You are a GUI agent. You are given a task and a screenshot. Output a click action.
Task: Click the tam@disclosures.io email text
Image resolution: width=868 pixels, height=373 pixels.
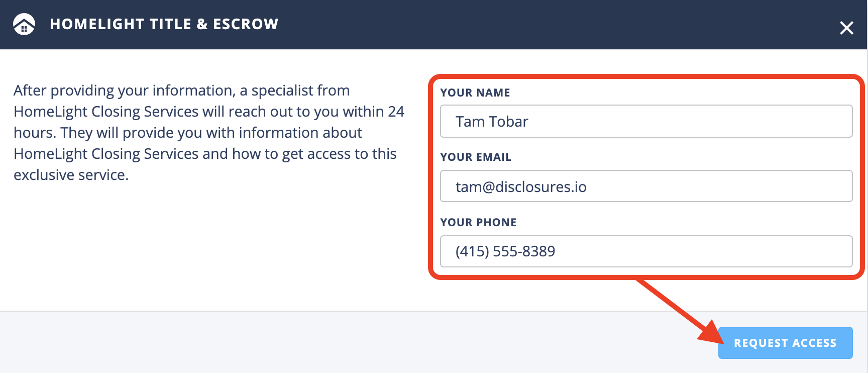pos(520,187)
